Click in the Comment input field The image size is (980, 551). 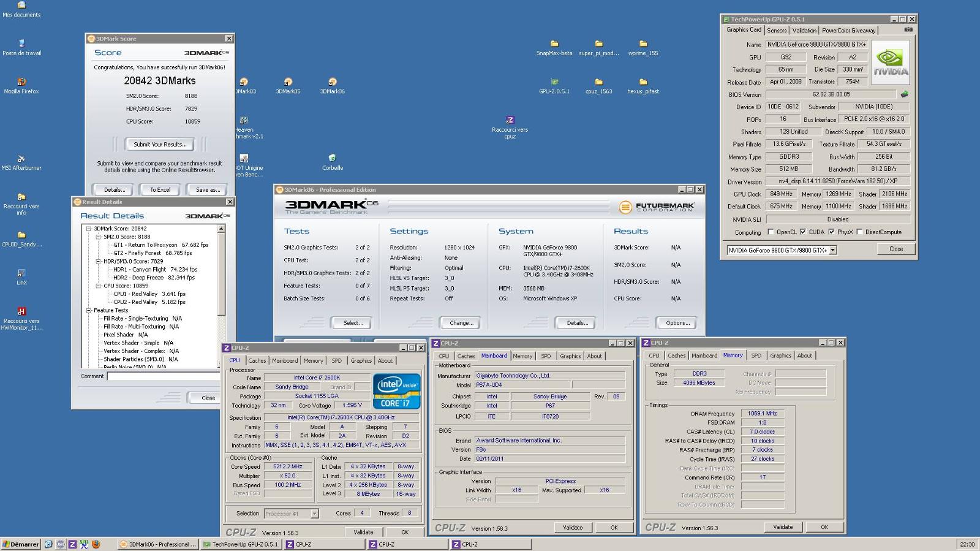point(163,376)
